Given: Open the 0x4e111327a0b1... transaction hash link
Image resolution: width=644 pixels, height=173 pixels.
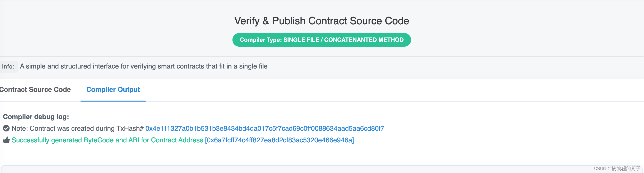Looking at the screenshot, I should point(265,129).
